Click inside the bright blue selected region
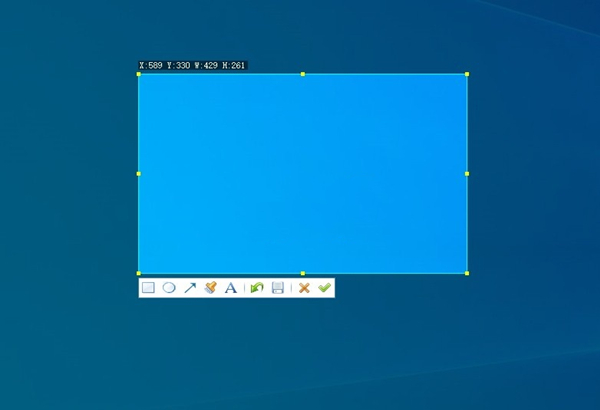Image resolution: width=600 pixels, height=410 pixels. coord(303,173)
